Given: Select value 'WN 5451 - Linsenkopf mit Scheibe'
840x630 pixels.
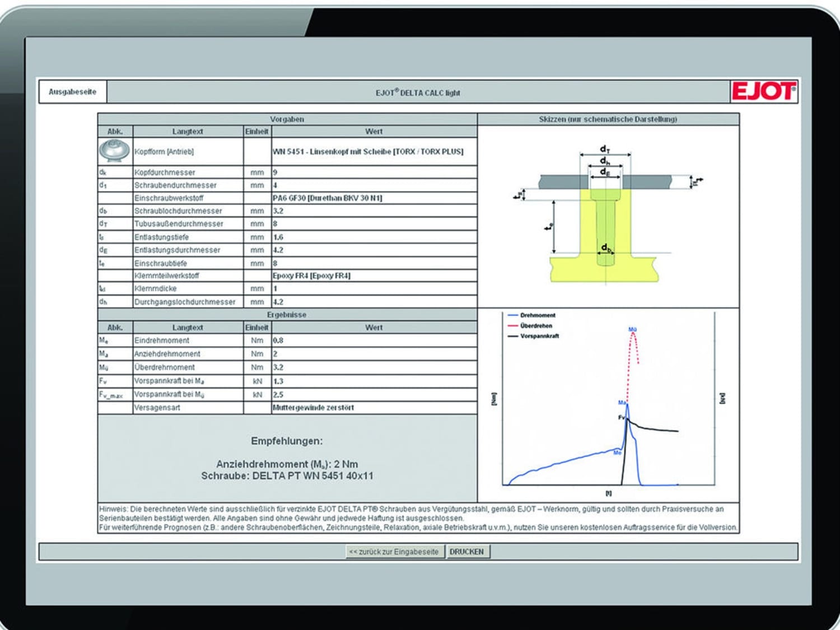Looking at the screenshot, I should [x=368, y=151].
